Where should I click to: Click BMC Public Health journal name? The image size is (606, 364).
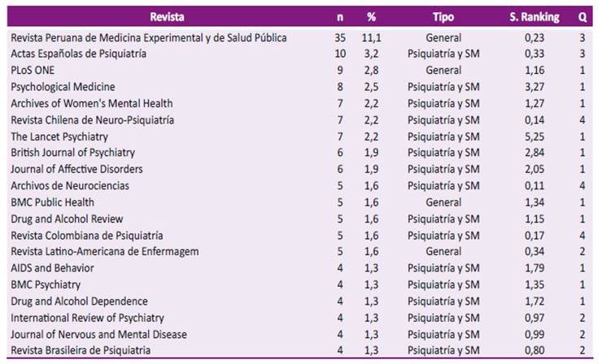click(x=52, y=202)
